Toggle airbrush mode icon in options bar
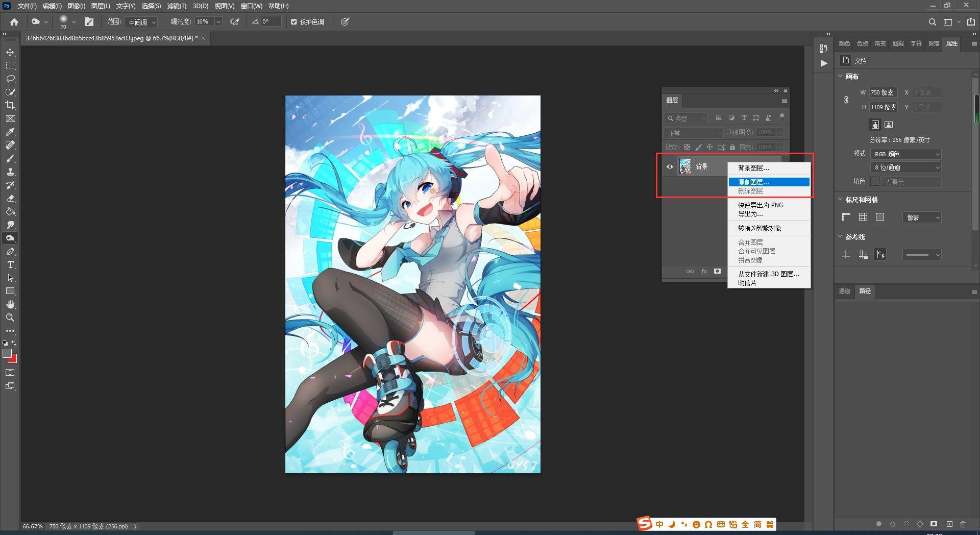 click(x=235, y=22)
